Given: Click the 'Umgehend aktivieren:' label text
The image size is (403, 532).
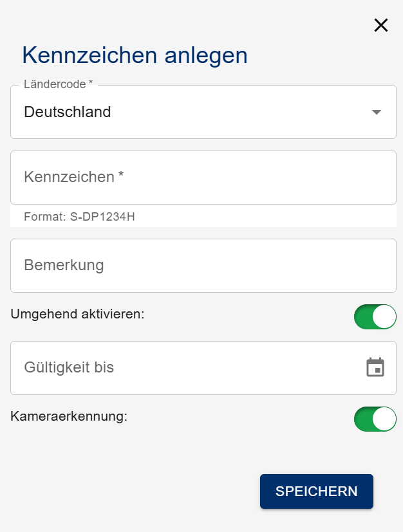Looking at the screenshot, I should [78, 314].
